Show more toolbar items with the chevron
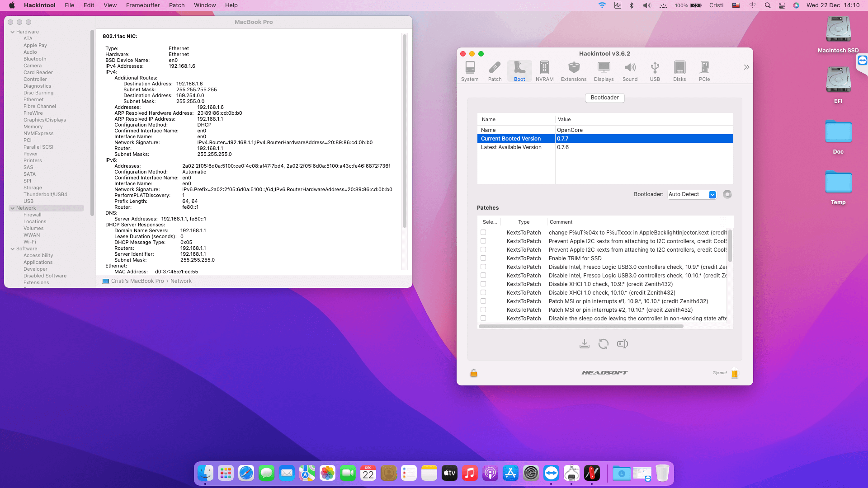 (746, 67)
